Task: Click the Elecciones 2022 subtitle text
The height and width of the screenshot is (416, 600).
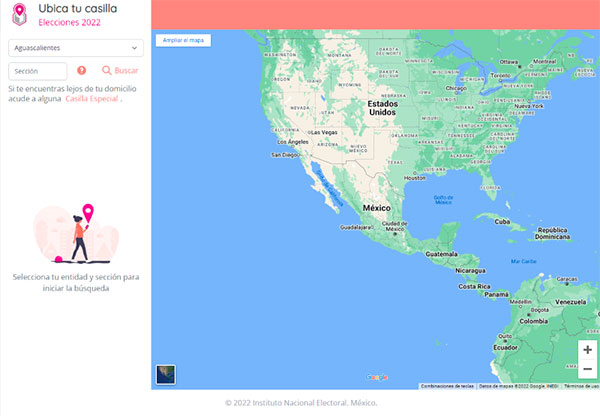Action: click(69, 21)
